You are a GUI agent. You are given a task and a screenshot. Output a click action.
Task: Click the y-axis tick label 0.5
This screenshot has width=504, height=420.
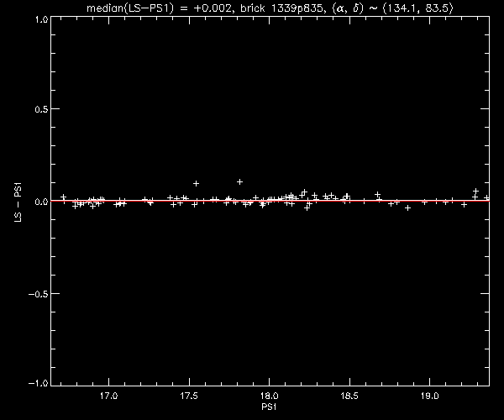pos(41,109)
